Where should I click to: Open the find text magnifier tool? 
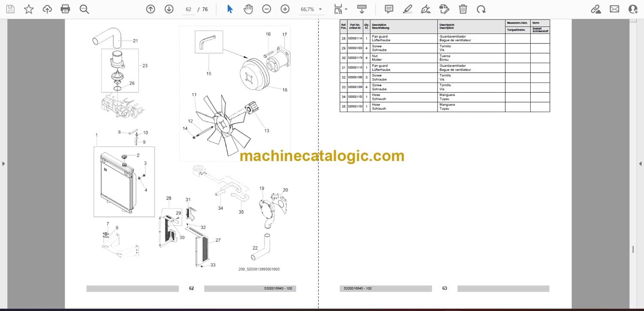[84, 9]
